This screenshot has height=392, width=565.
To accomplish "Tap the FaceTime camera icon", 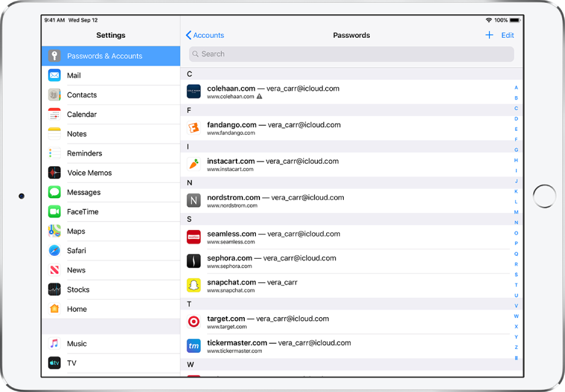I will pyautogui.click(x=54, y=212).
